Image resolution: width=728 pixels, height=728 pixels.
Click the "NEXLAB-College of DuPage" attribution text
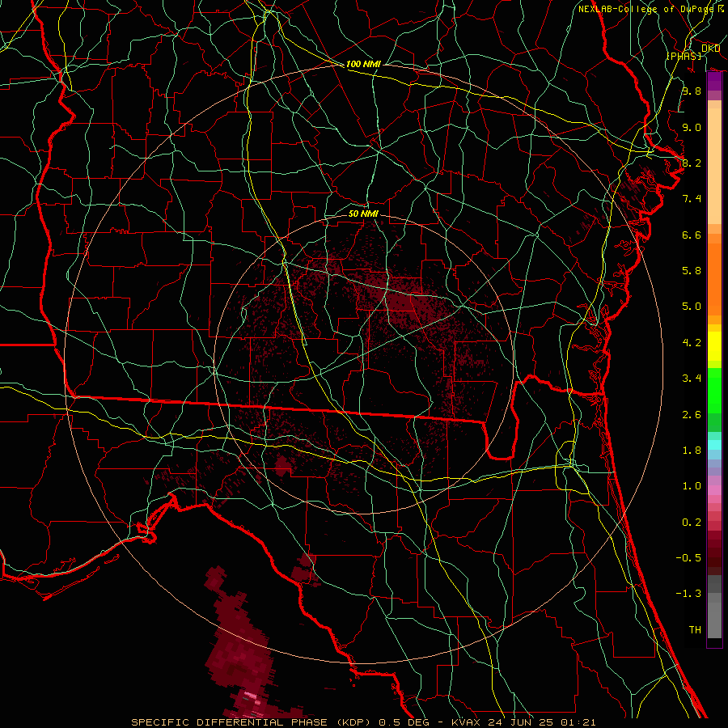tap(645, 9)
